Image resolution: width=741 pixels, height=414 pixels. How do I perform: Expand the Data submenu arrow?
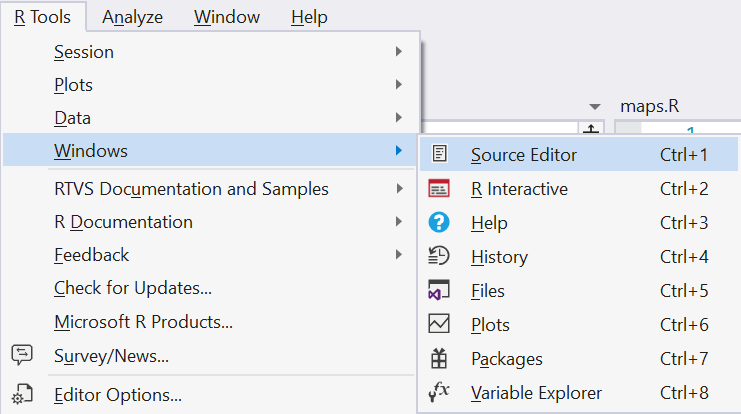[x=399, y=118]
